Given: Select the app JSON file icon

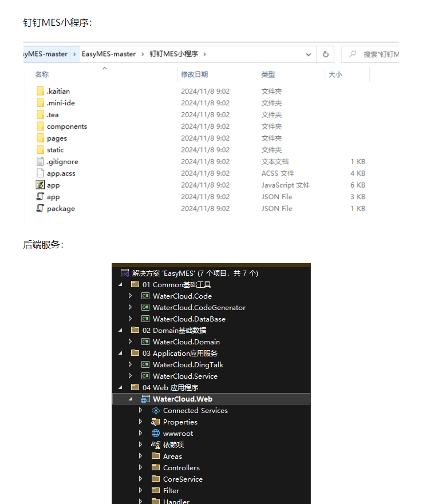Looking at the screenshot, I should click(40, 196).
